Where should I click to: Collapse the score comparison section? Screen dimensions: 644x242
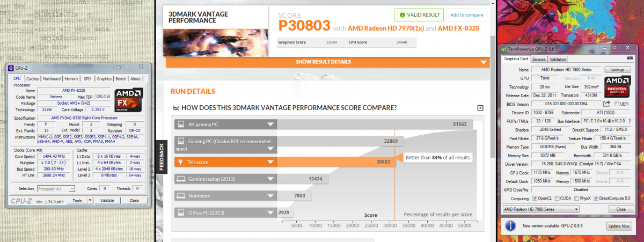480,108
